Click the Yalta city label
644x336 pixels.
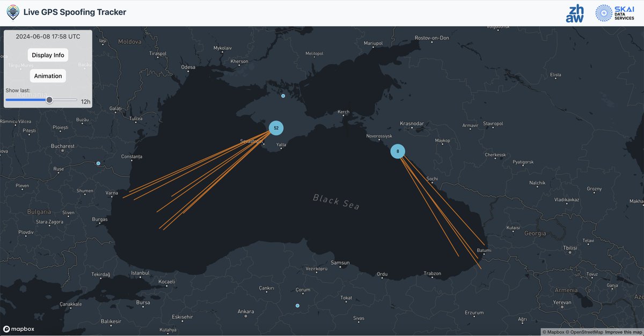tap(281, 145)
